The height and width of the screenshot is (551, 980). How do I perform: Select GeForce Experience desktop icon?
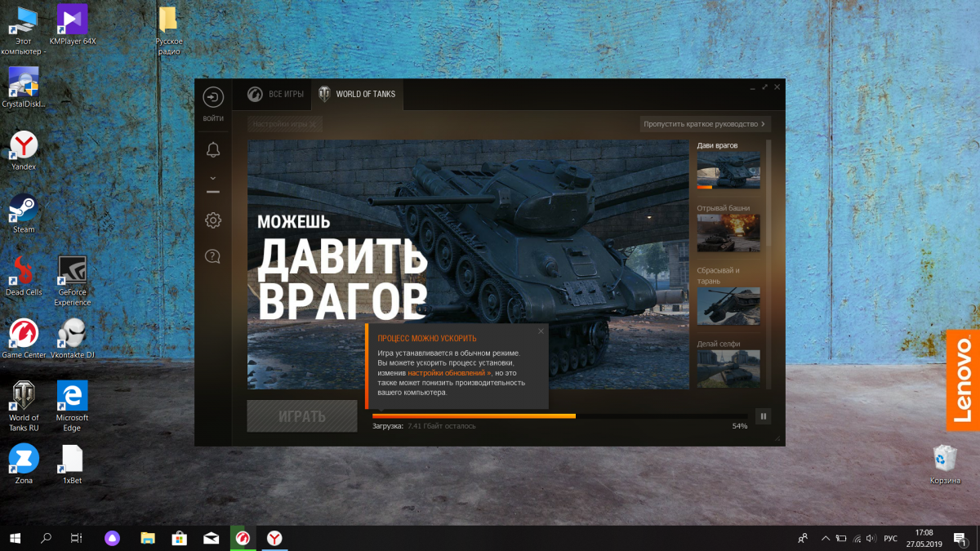[x=73, y=282]
